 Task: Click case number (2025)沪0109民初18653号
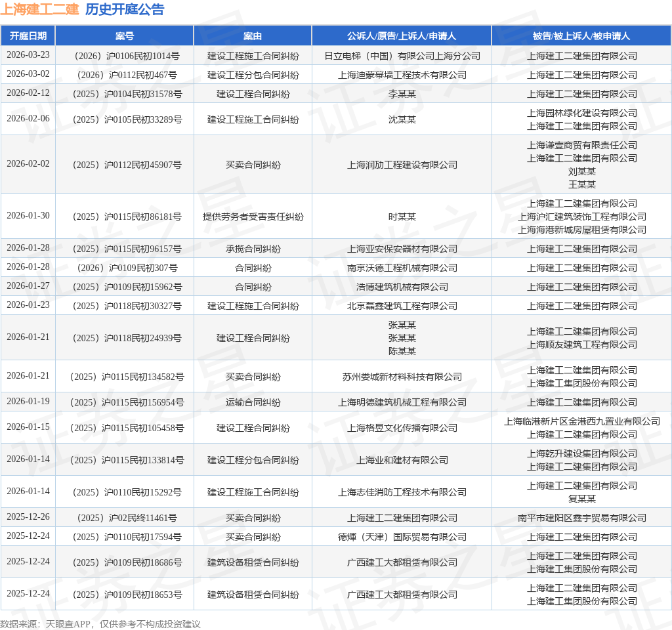125,595
